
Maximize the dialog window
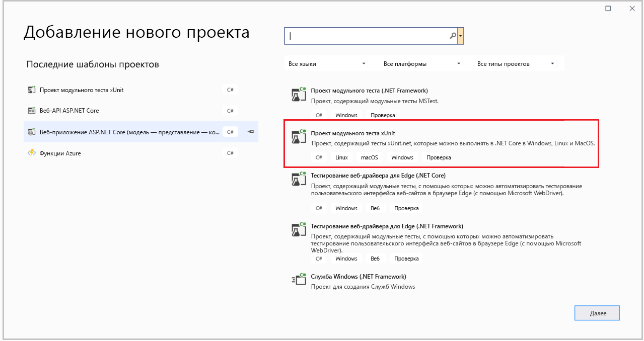[608, 8]
